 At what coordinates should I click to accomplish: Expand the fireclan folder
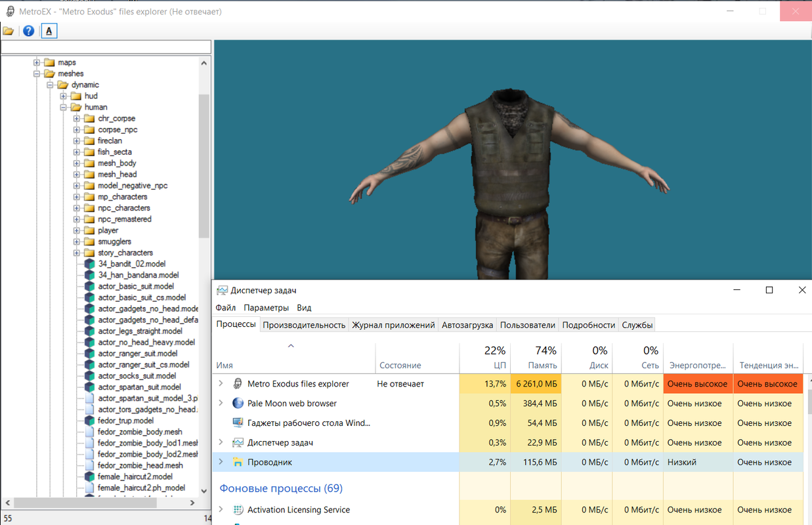pos(77,141)
